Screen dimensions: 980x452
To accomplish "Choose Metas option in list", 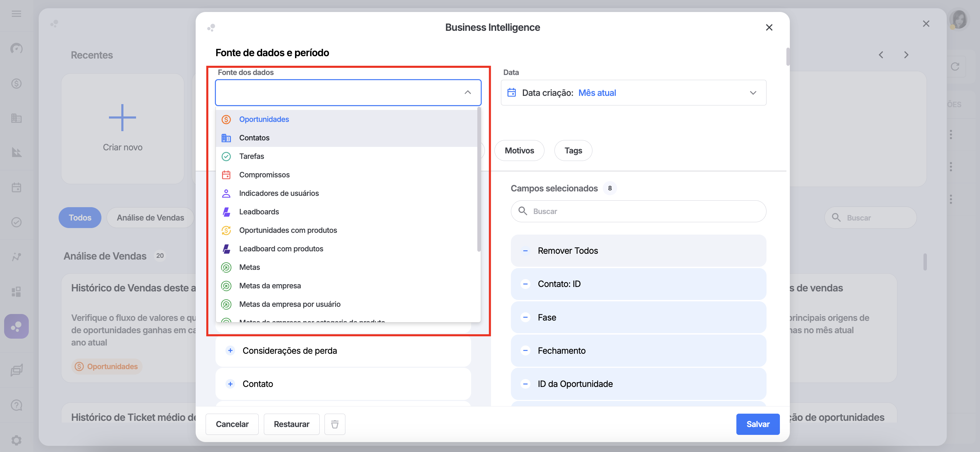I will tap(346, 267).
